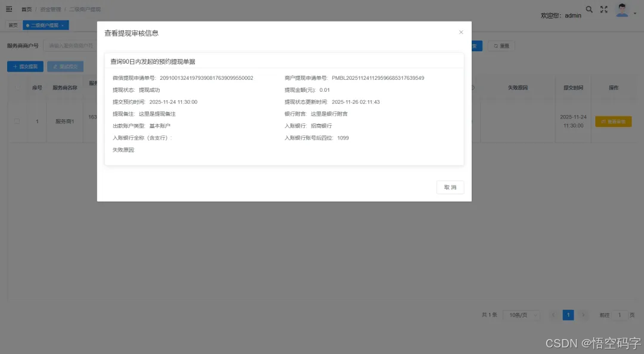644x354 pixels.
Task: Click the disabled edit button beside 提交提现
Action: pyautogui.click(x=66, y=67)
